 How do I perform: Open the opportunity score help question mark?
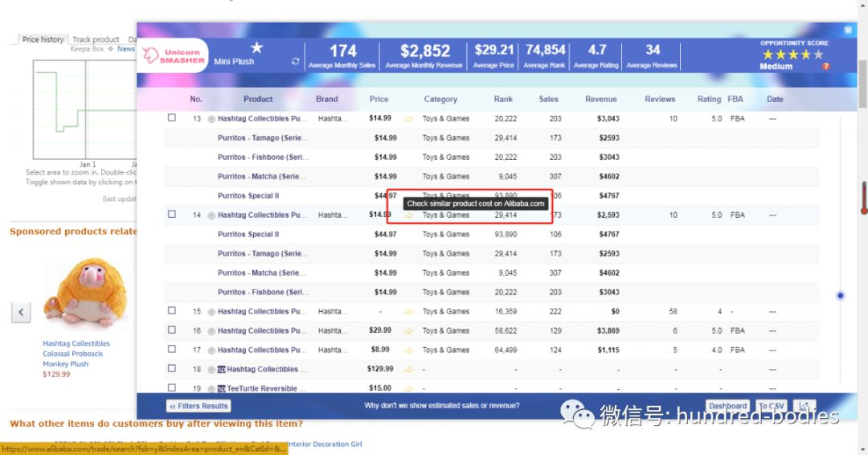[x=825, y=67]
